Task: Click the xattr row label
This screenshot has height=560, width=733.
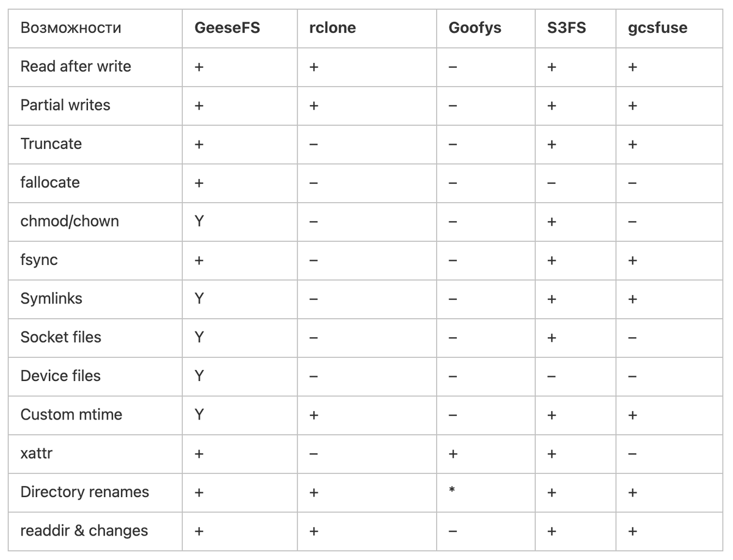Action: click(37, 454)
